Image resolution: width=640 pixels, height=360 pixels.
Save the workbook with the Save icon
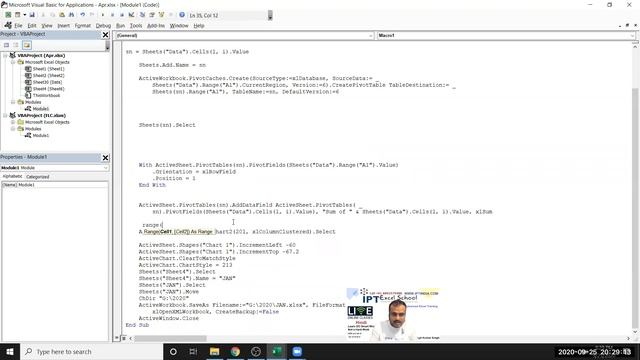(x=32, y=15)
